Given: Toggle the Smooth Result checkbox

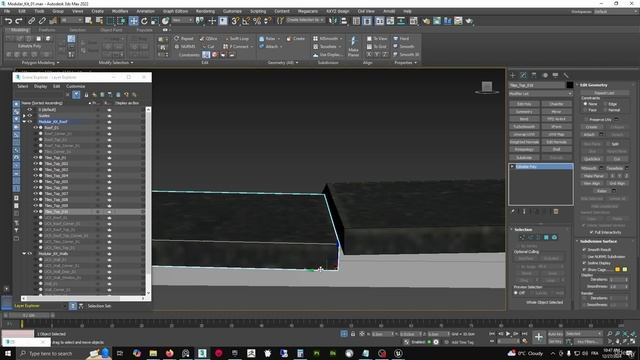Looking at the screenshot, I should click(x=584, y=249).
